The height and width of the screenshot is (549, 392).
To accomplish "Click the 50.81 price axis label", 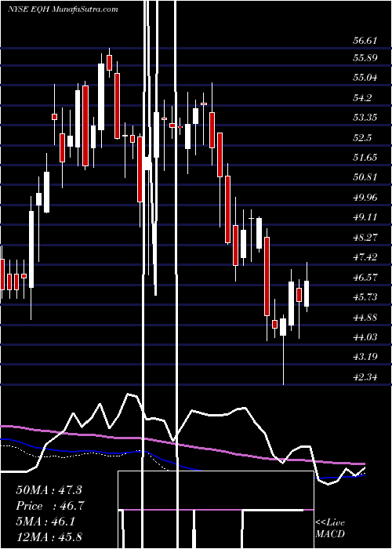I will coord(365,177).
